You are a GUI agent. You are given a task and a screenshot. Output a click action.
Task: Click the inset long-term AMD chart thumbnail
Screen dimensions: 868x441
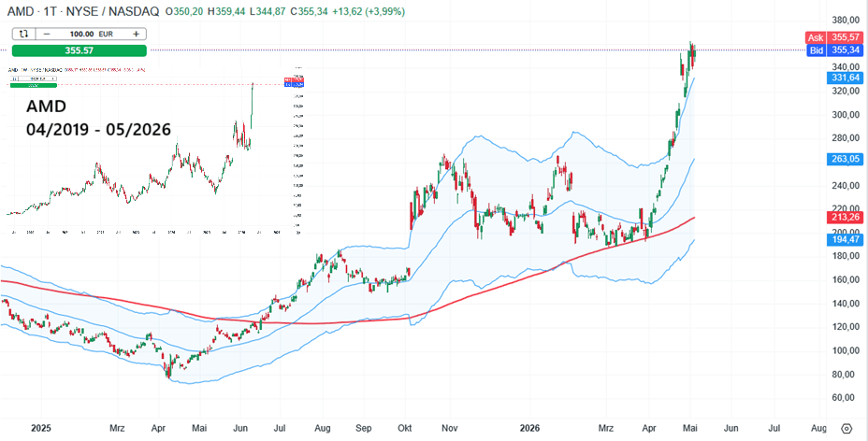155,150
